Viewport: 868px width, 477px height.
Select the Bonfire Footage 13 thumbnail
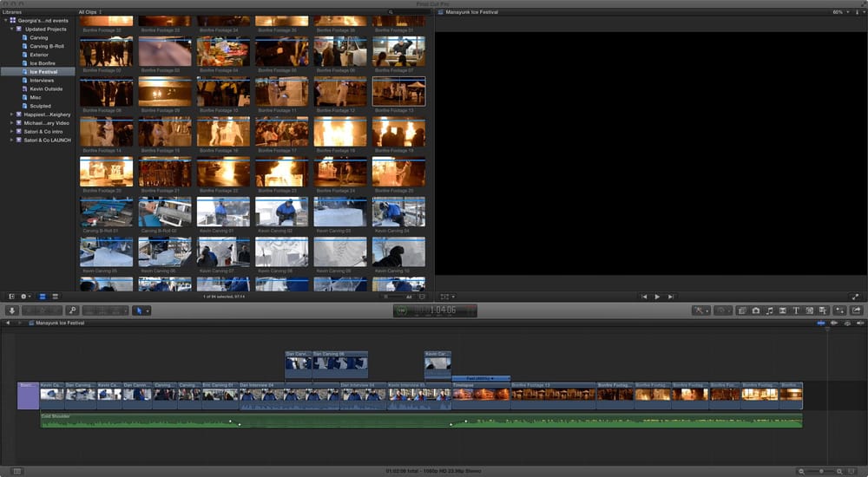(398, 91)
